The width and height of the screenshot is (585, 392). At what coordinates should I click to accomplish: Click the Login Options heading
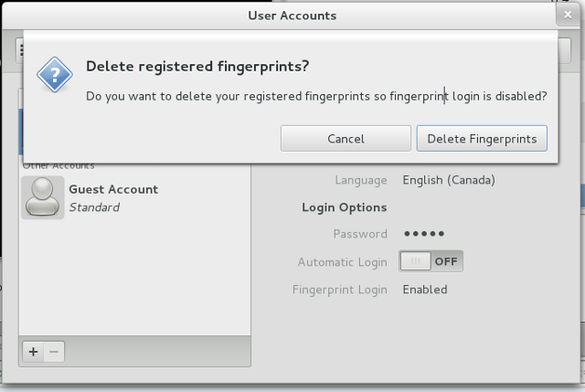345,207
